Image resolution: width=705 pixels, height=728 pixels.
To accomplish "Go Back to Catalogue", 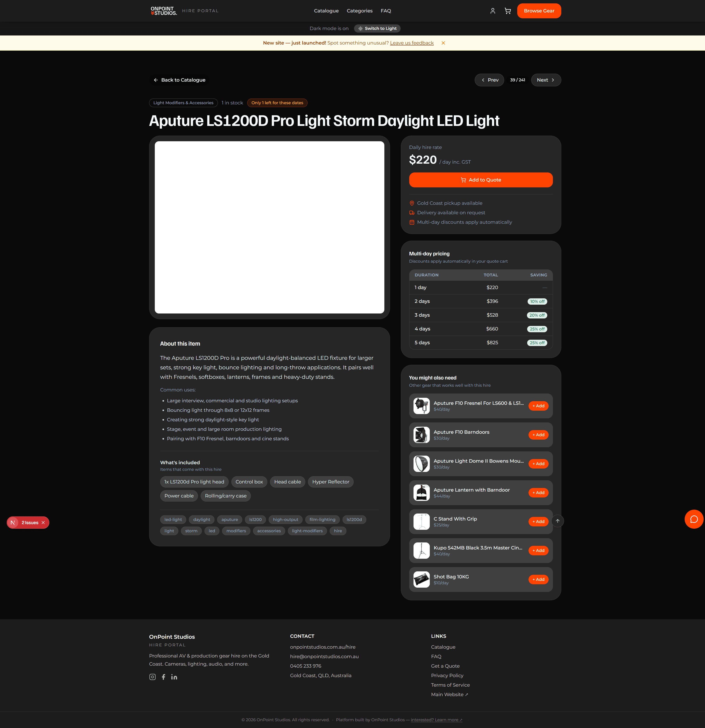I will pyautogui.click(x=179, y=80).
